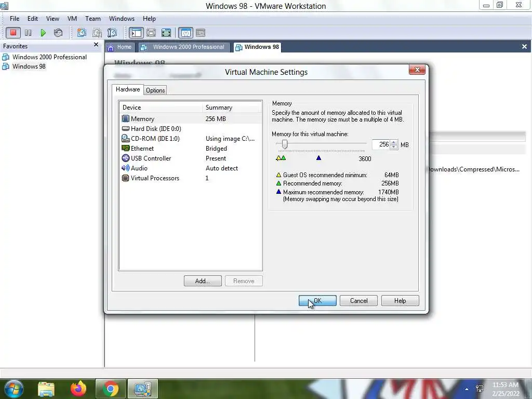Close the Favorites sidebar panel
The width and height of the screenshot is (532, 399).
[96, 45]
